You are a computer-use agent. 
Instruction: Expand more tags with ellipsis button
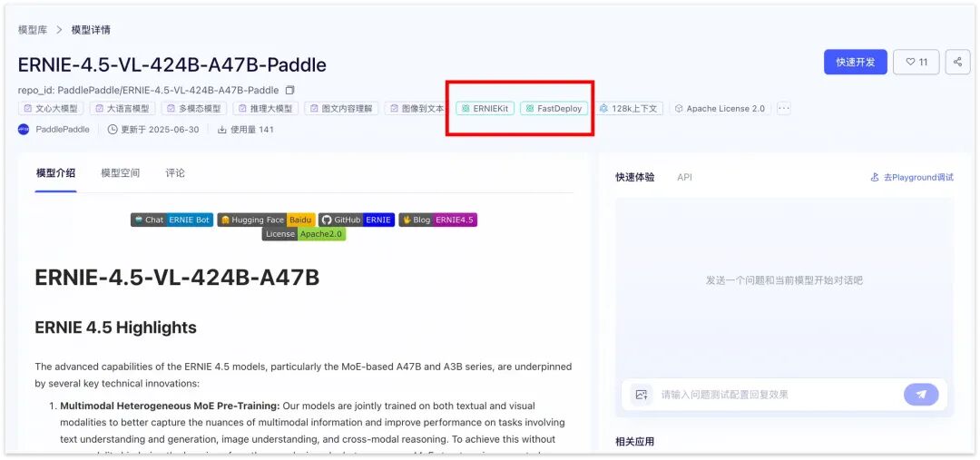coord(784,108)
